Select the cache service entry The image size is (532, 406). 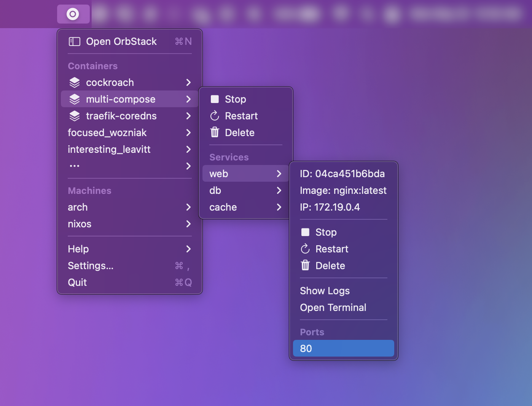[244, 207]
